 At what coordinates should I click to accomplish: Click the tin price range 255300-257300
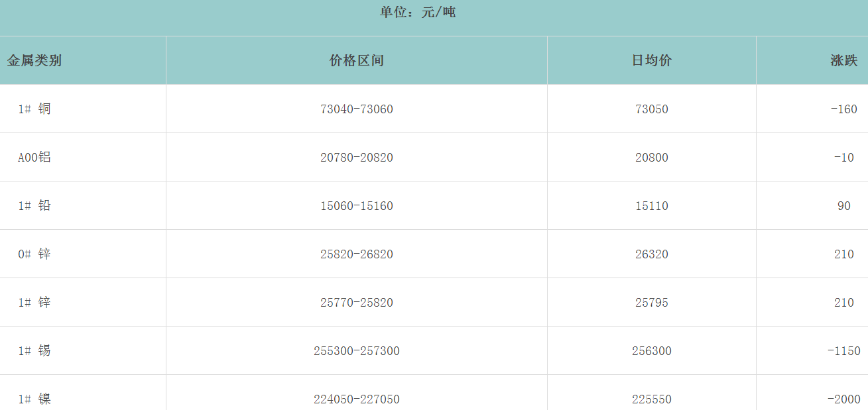pyautogui.click(x=357, y=351)
